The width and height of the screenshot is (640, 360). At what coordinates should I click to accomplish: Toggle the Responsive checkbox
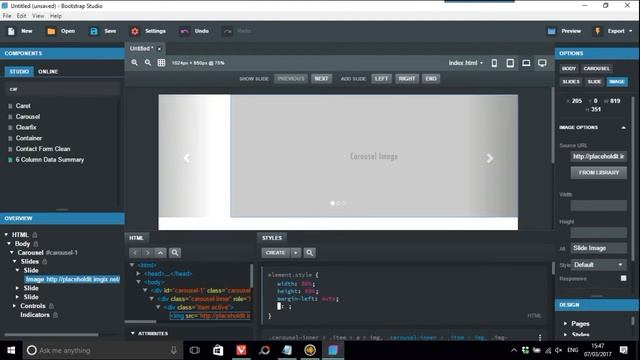[623, 278]
